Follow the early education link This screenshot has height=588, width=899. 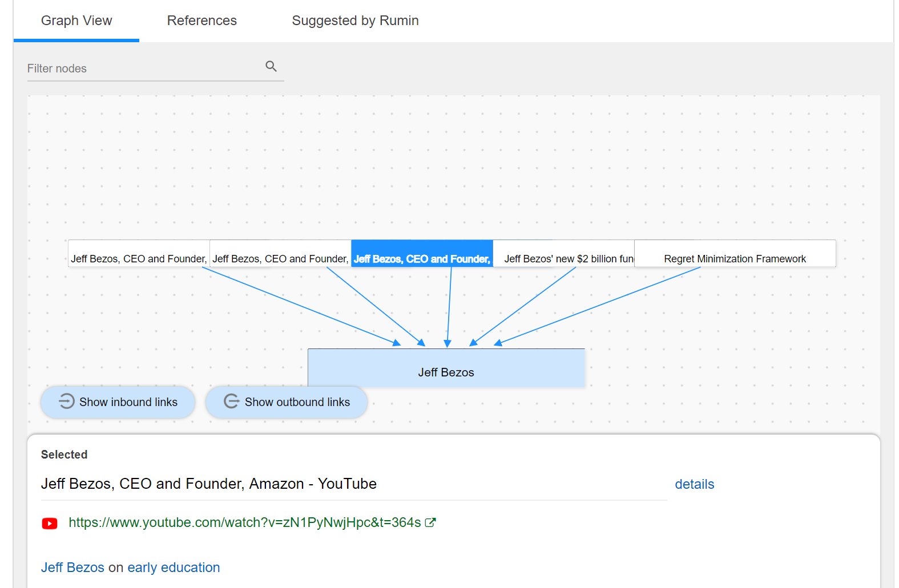(x=174, y=567)
